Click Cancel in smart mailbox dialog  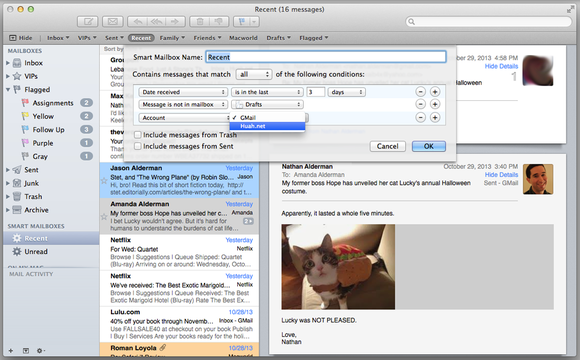pos(388,146)
